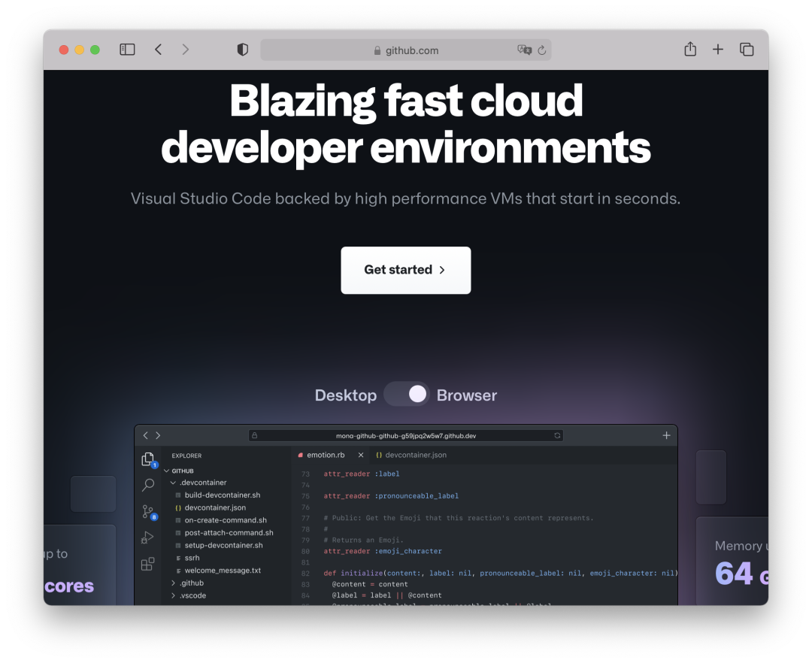Select the Browser label
The width and height of the screenshot is (812, 663).
coord(467,395)
